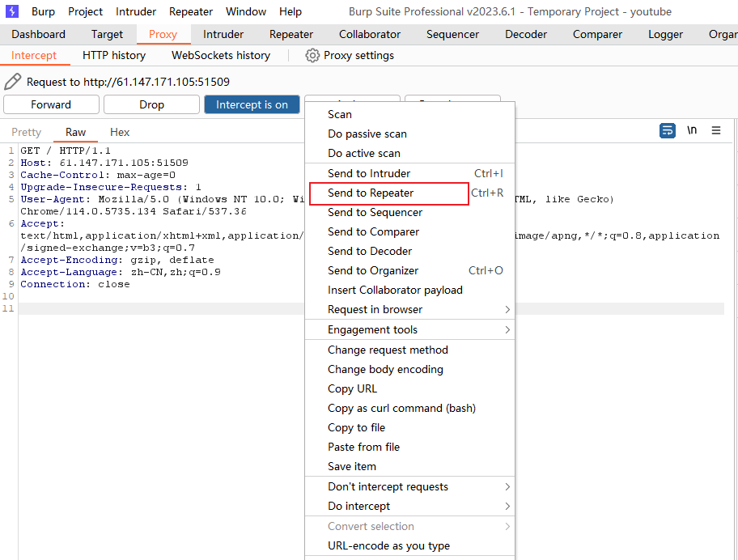Screen dimensions: 738x560
Task: Click the Drop button
Action: (151, 104)
